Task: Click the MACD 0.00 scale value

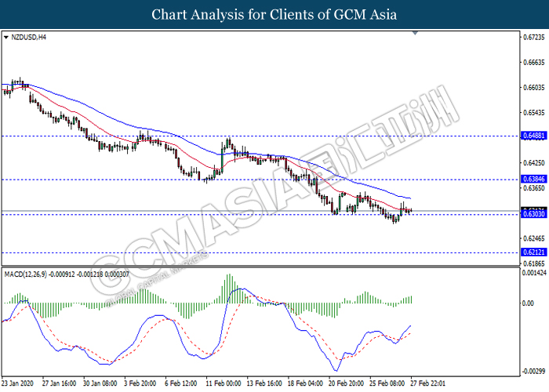Action: pos(529,303)
